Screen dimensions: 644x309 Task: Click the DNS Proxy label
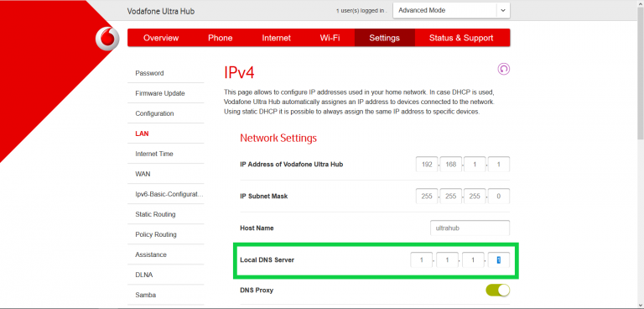pos(257,290)
